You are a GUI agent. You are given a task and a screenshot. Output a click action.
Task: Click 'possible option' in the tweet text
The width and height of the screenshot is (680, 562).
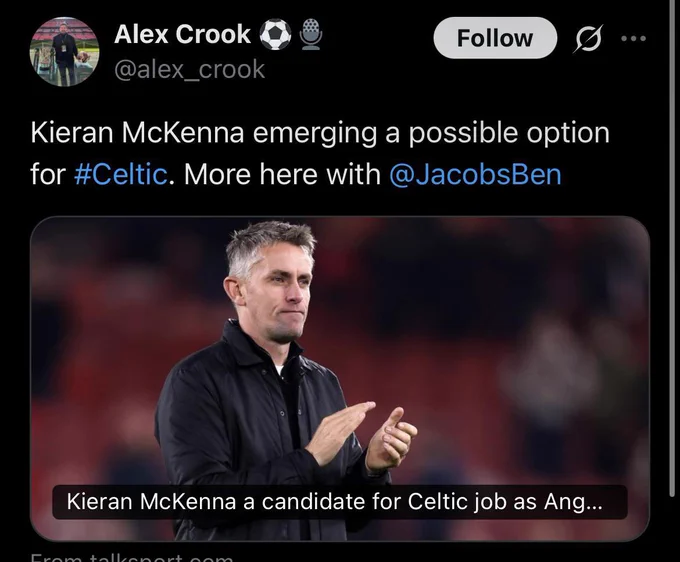pyautogui.click(x=509, y=133)
